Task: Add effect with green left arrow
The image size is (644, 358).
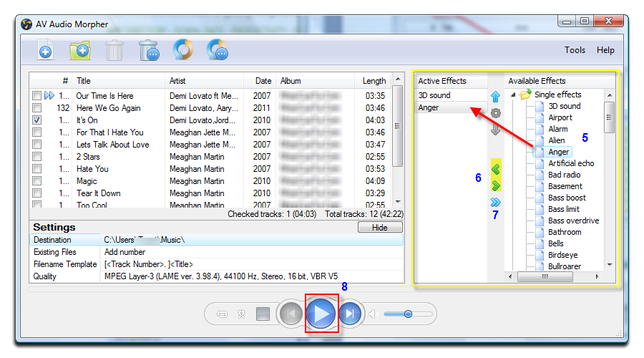Action: pos(496,169)
